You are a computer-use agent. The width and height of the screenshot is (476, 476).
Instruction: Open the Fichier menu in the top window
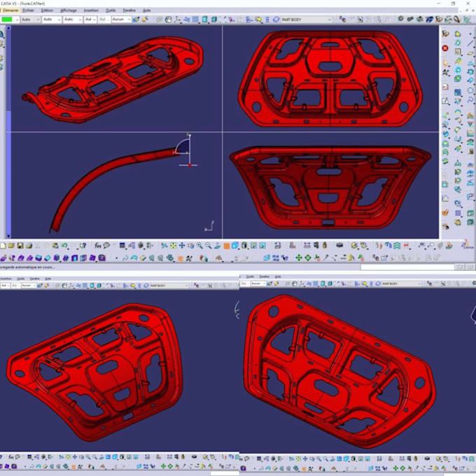pyautogui.click(x=28, y=10)
